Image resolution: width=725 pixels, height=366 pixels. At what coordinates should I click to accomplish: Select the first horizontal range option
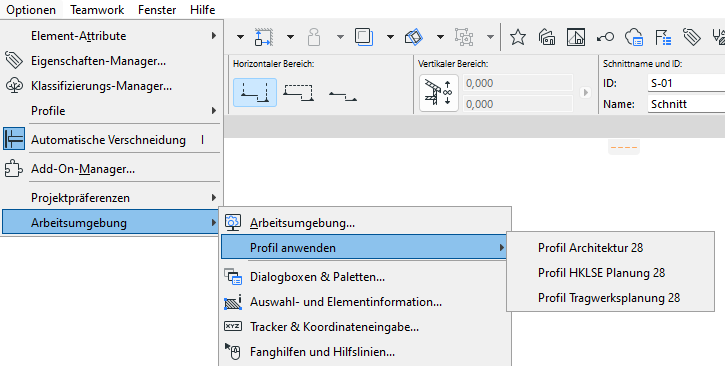pos(255,92)
